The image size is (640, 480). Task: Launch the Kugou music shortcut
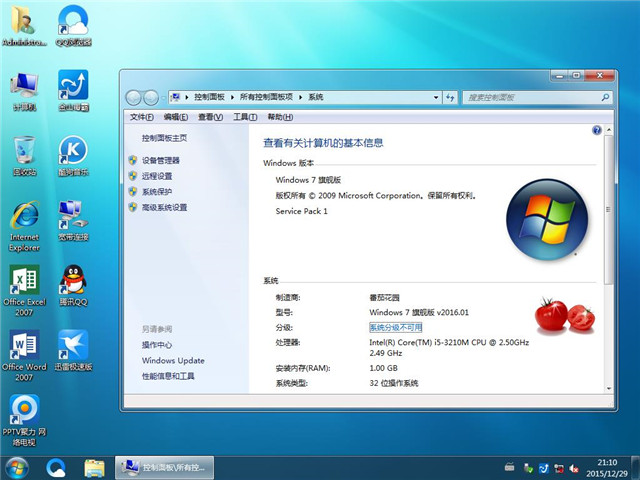73,156
